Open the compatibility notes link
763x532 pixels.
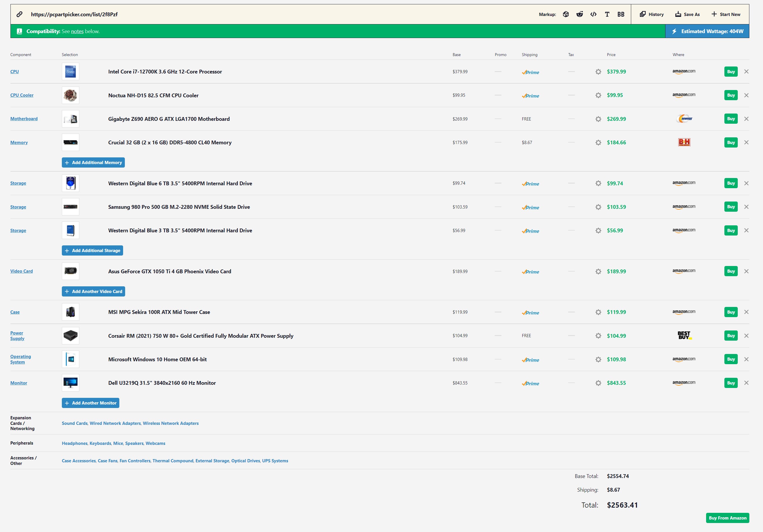77,32
